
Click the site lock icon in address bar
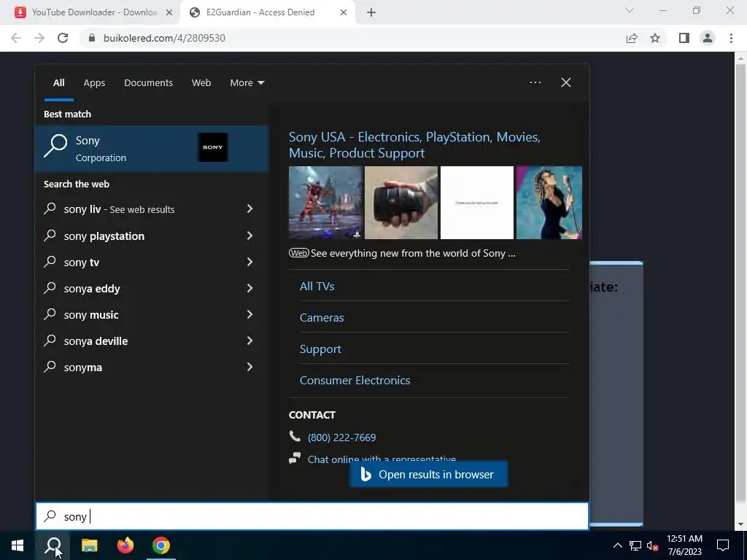(x=92, y=38)
